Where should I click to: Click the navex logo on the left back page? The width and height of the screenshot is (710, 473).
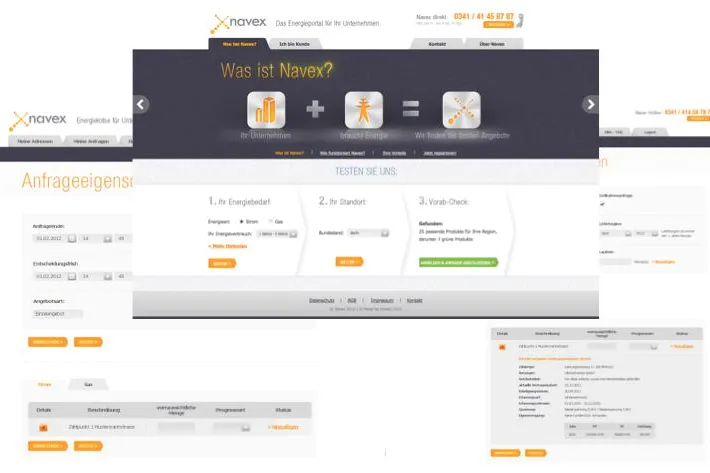(x=38, y=120)
